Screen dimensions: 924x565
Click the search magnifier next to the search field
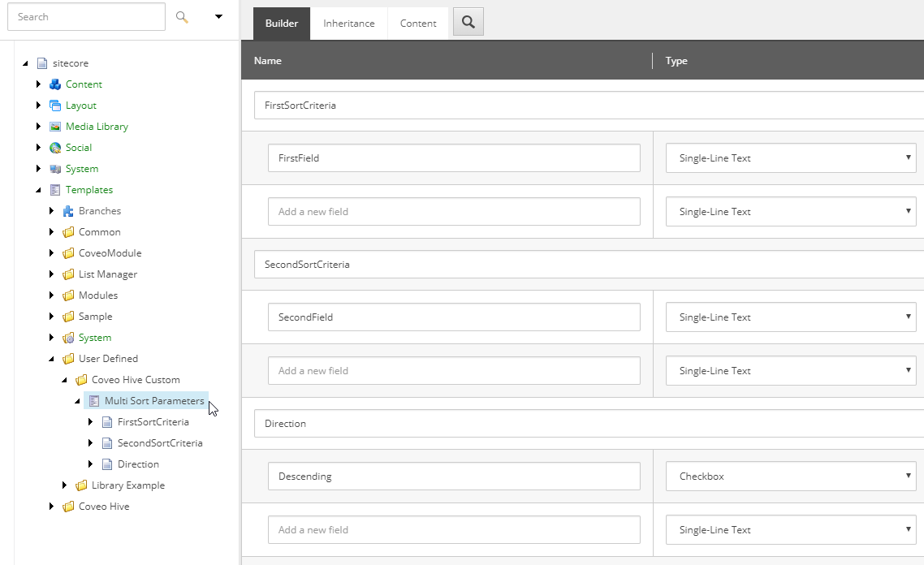pos(180,16)
